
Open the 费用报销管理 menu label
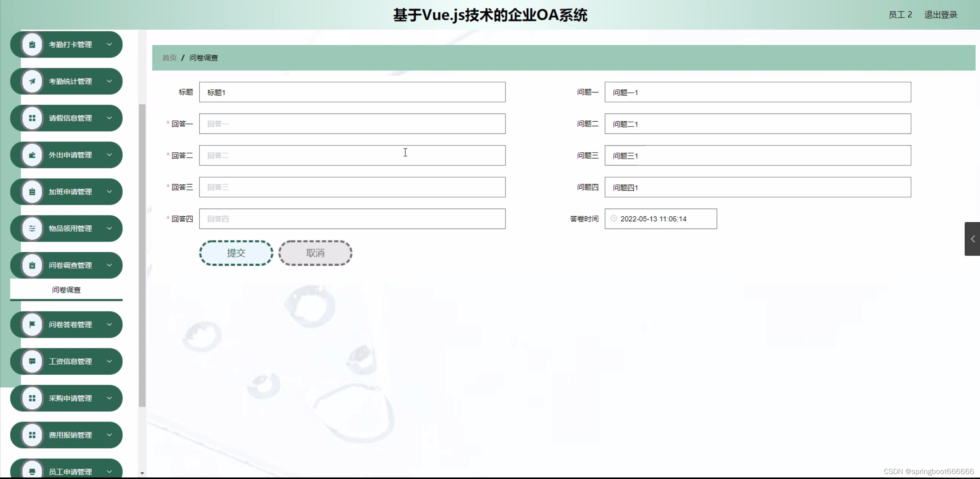tap(70, 435)
